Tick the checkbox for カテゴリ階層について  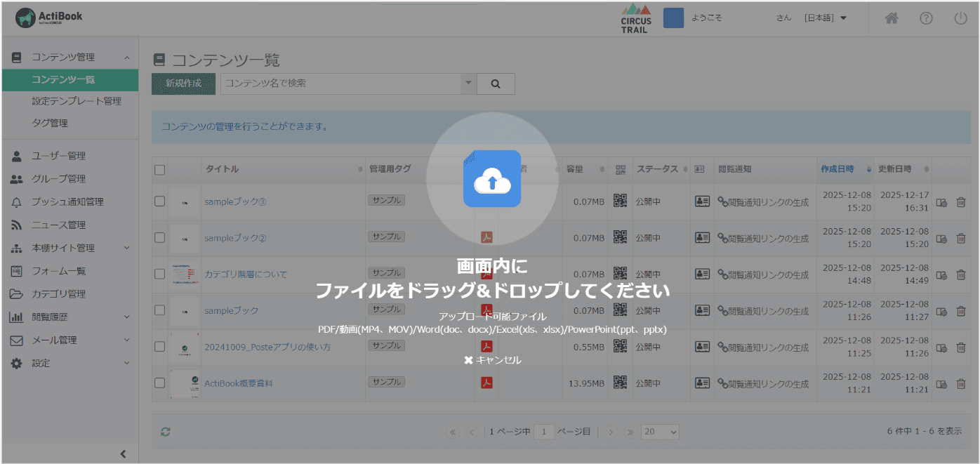click(160, 274)
